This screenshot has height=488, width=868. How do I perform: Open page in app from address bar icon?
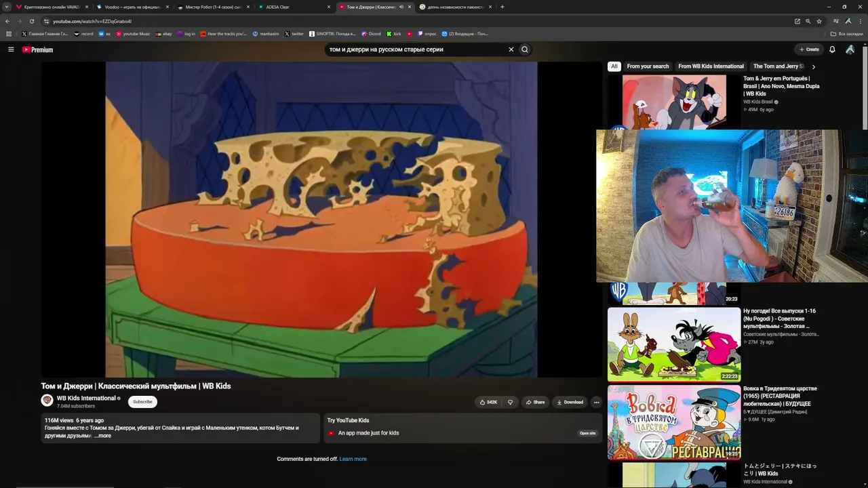coord(797,21)
